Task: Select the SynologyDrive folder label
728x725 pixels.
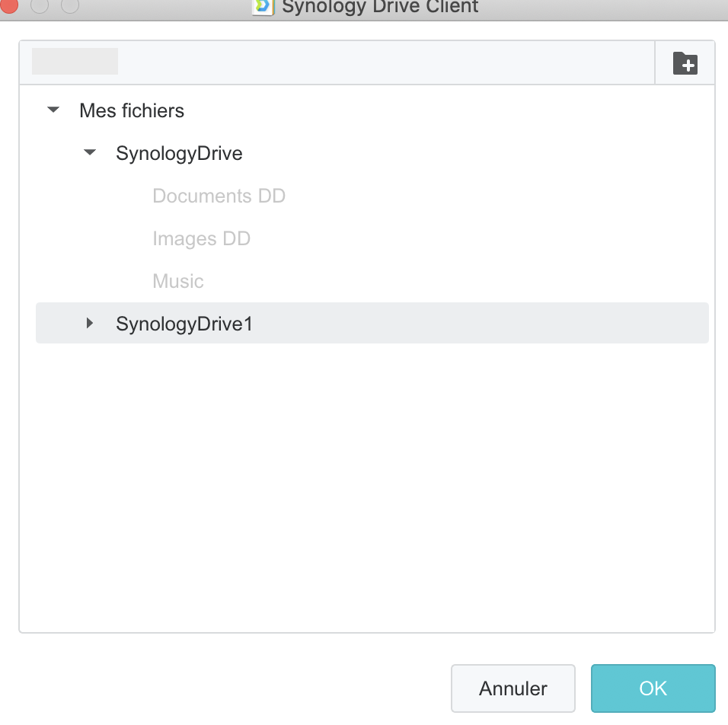Action: click(179, 154)
